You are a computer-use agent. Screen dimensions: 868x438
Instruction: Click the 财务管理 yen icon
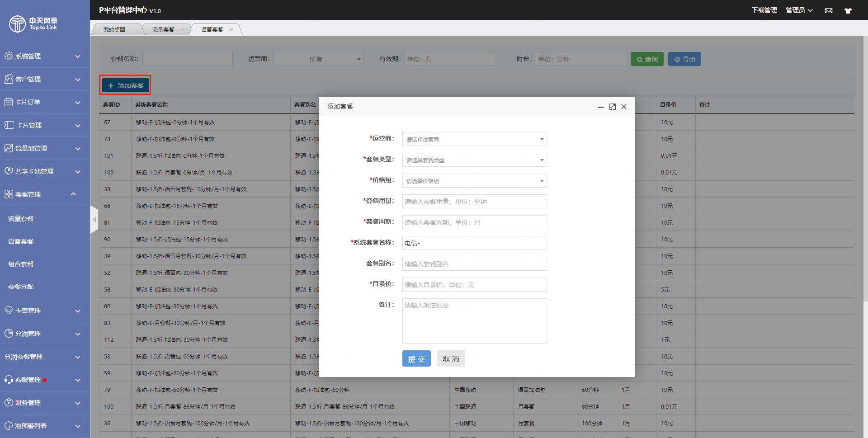[x=9, y=403]
